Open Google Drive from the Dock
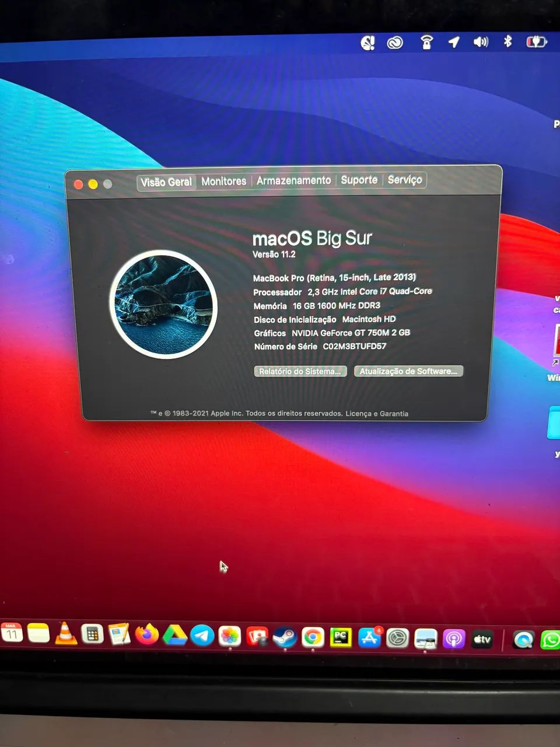 174,635
